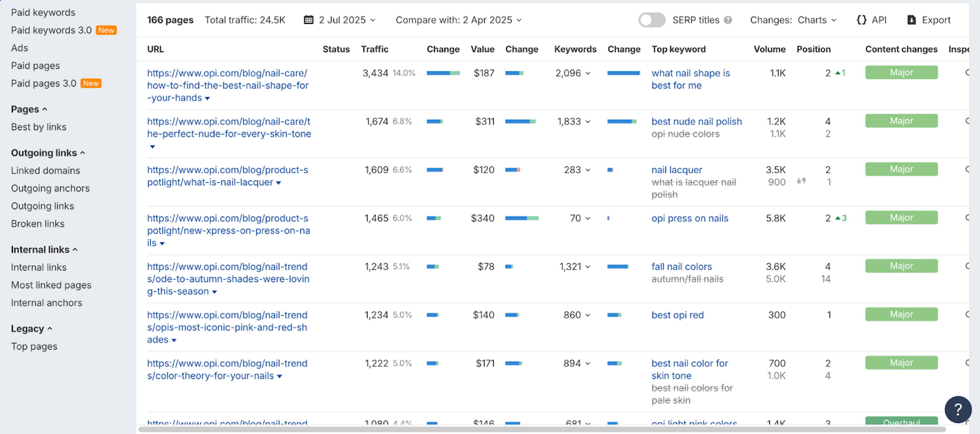Click the inspect magnifier icon in the first row
The width and height of the screenshot is (980, 434).
(967, 72)
